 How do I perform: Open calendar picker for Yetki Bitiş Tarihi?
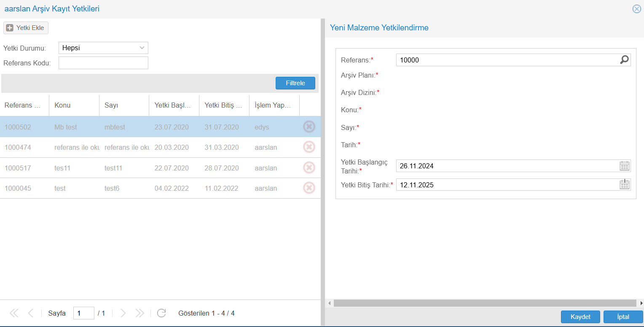click(624, 185)
